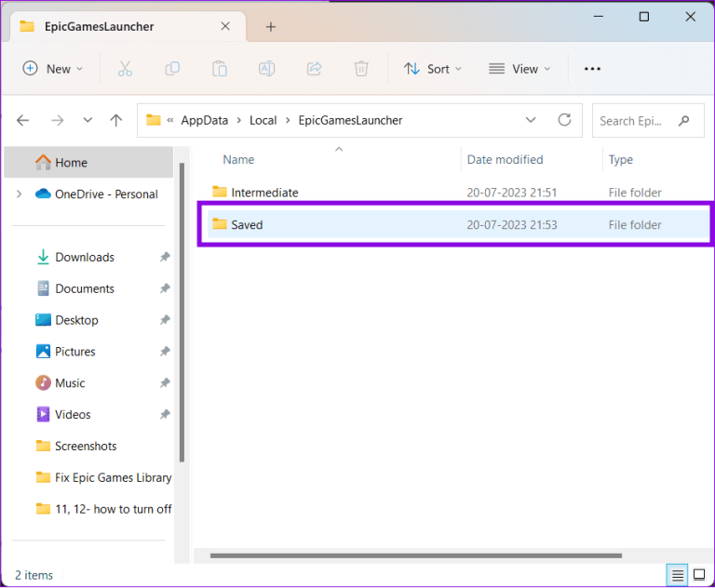
Task: Refresh the folder view
Action: pos(564,120)
